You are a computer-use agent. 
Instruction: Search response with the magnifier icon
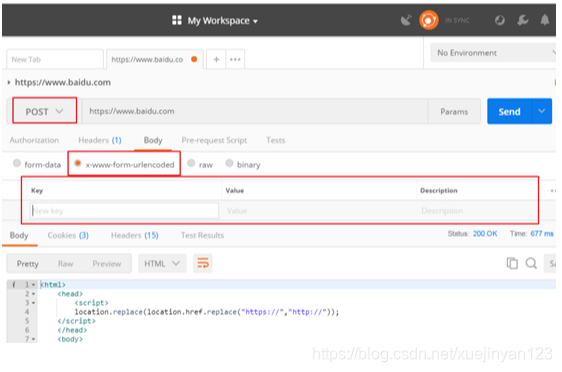coord(531,263)
